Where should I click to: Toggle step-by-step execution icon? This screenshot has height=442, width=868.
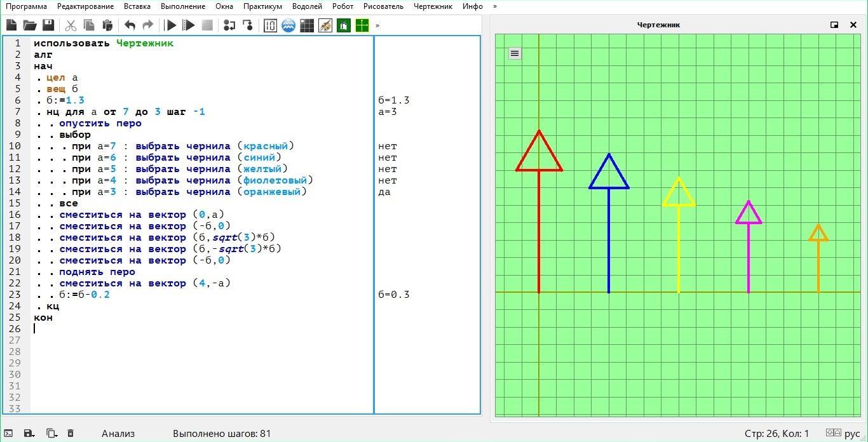click(x=229, y=25)
